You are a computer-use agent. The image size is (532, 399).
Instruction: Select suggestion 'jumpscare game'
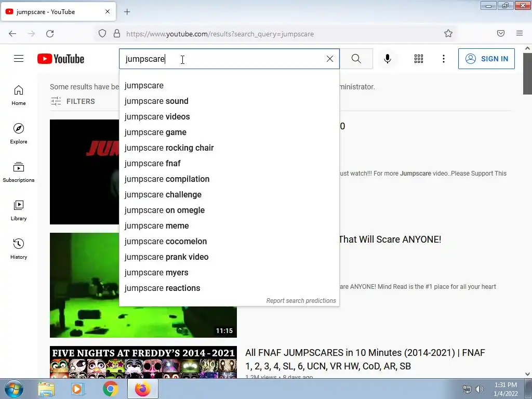229,132
